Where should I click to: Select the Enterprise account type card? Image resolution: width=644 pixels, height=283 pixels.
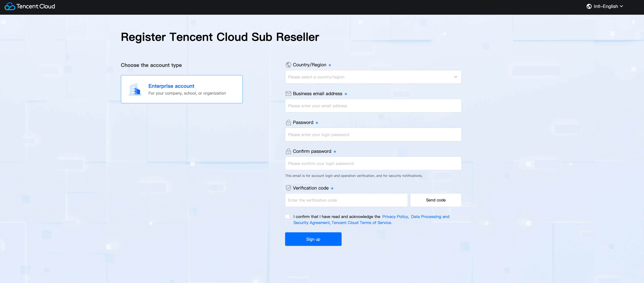tap(182, 89)
